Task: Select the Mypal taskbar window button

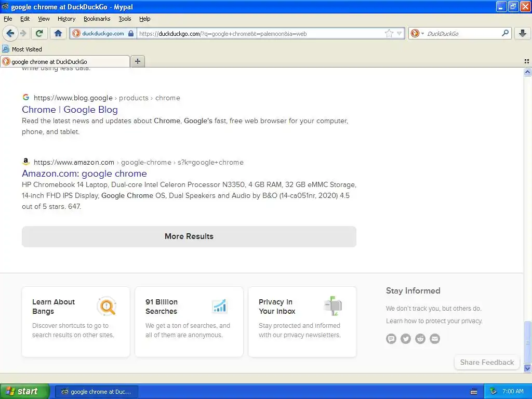Action: 97,392
